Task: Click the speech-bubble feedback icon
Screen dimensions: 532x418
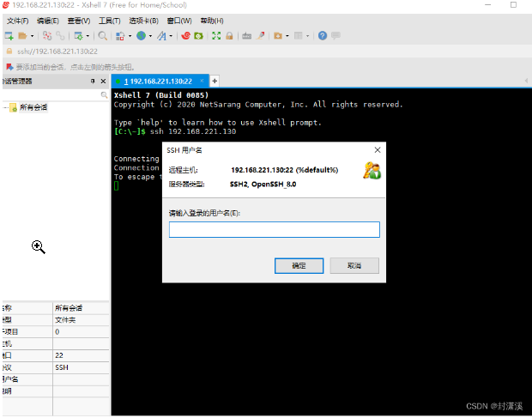Action: [x=336, y=36]
